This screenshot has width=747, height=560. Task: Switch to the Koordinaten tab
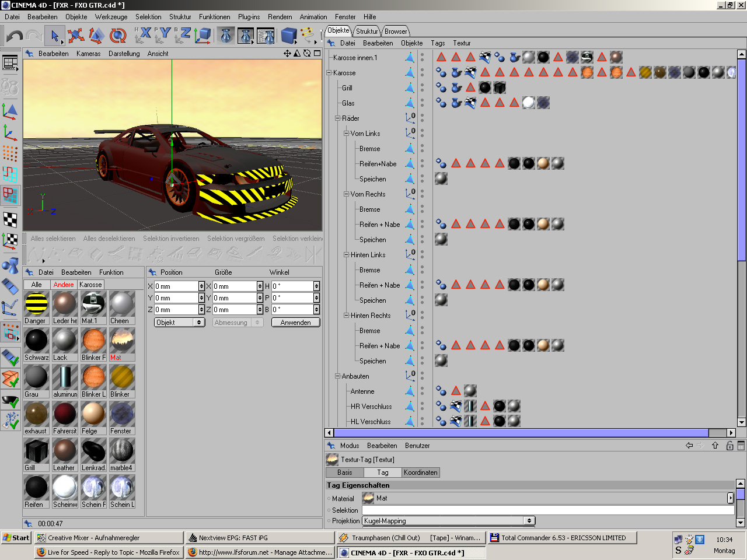[420, 473]
